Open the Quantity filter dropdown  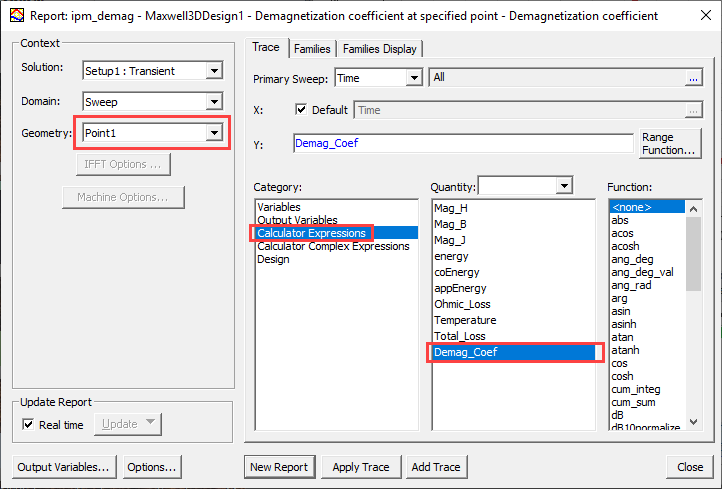point(564,186)
